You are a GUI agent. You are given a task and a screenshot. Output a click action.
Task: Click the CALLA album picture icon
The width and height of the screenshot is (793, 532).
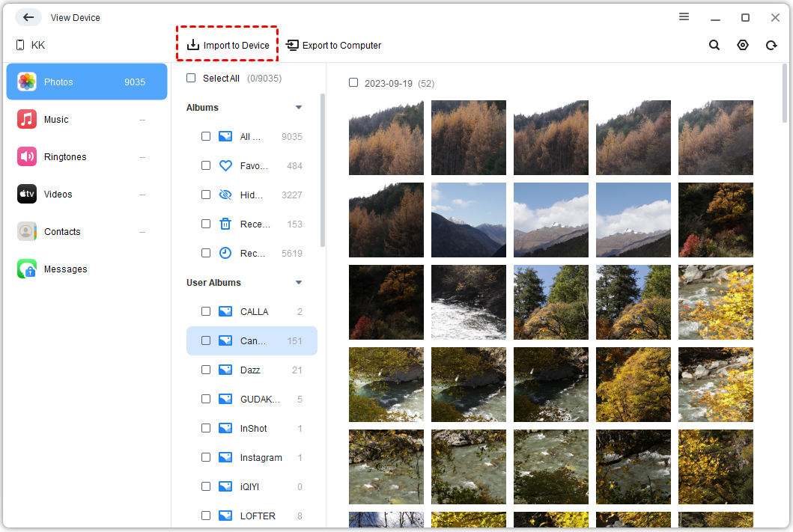[x=225, y=311]
